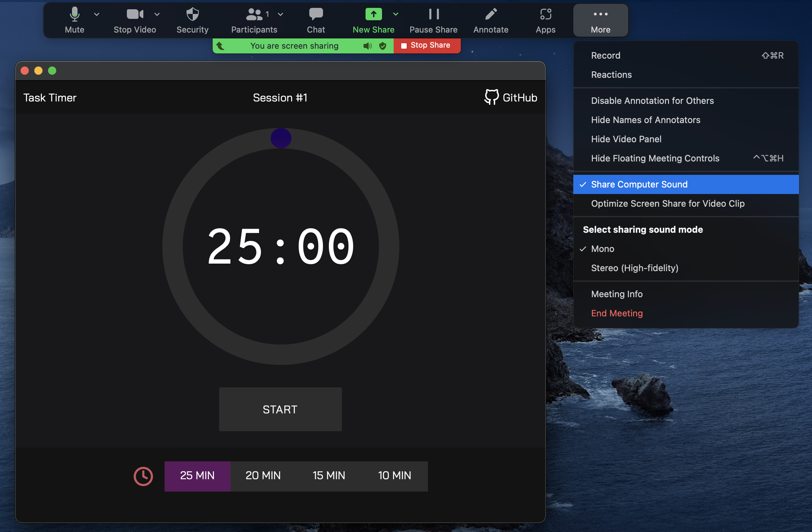812x532 pixels.
Task: Expand the green New Share options chevron
Action: pos(396,14)
